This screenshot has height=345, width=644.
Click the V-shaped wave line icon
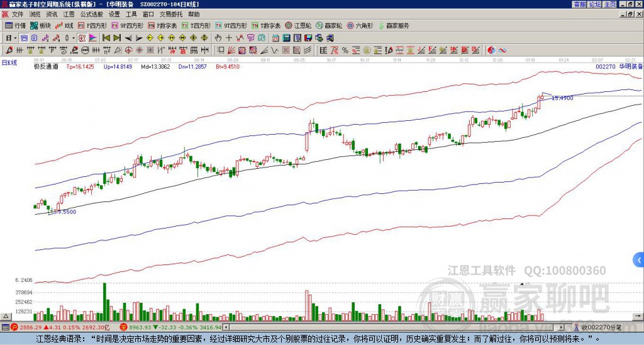click(274, 50)
